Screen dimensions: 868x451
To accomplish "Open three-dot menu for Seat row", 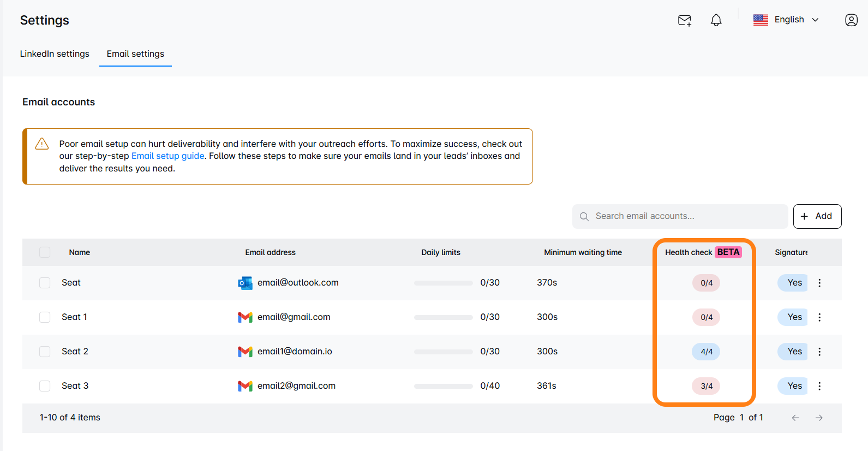I will pyautogui.click(x=819, y=283).
